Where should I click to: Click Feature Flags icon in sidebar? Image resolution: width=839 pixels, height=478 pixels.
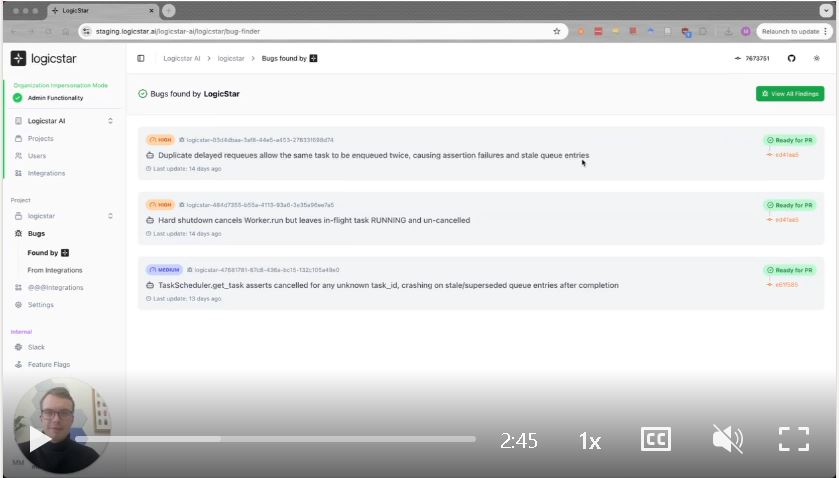coord(18,365)
